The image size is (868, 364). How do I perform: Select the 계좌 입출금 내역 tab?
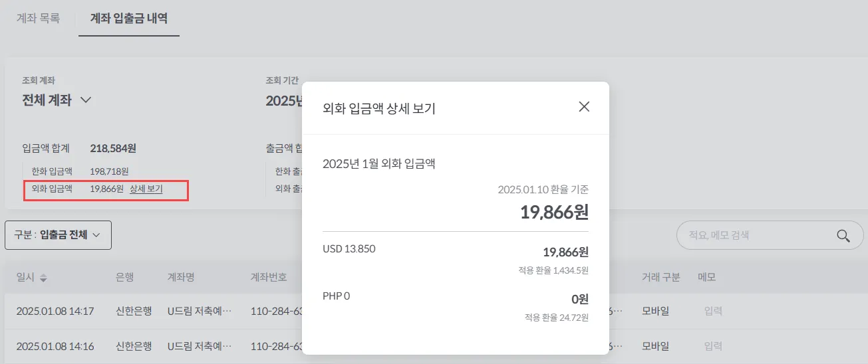tap(129, 19)
